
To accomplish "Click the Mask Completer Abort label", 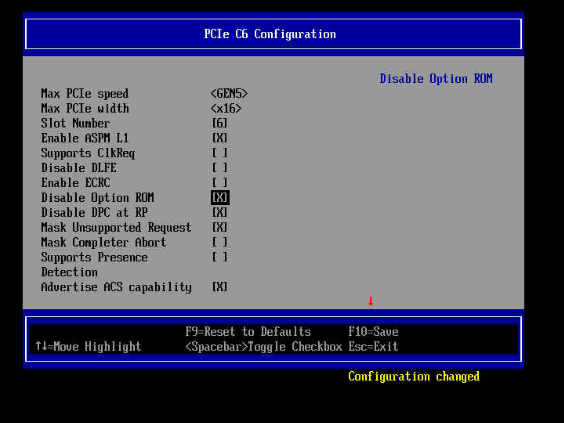I will 104,242.
